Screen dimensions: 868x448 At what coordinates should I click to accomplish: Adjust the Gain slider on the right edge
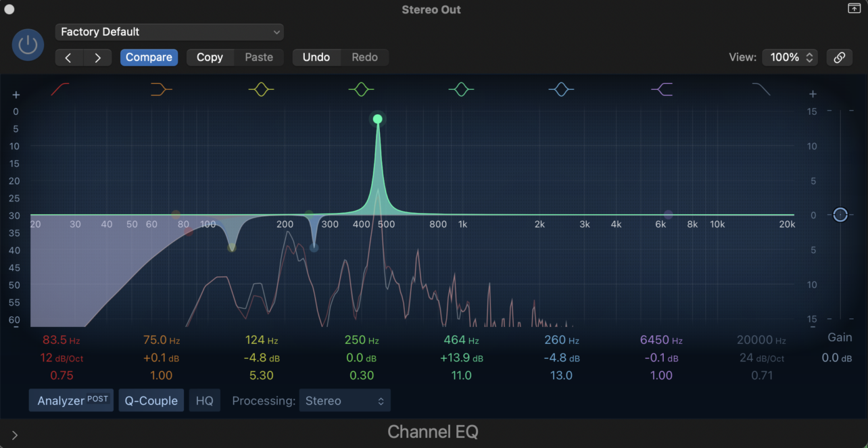point(840,215)
